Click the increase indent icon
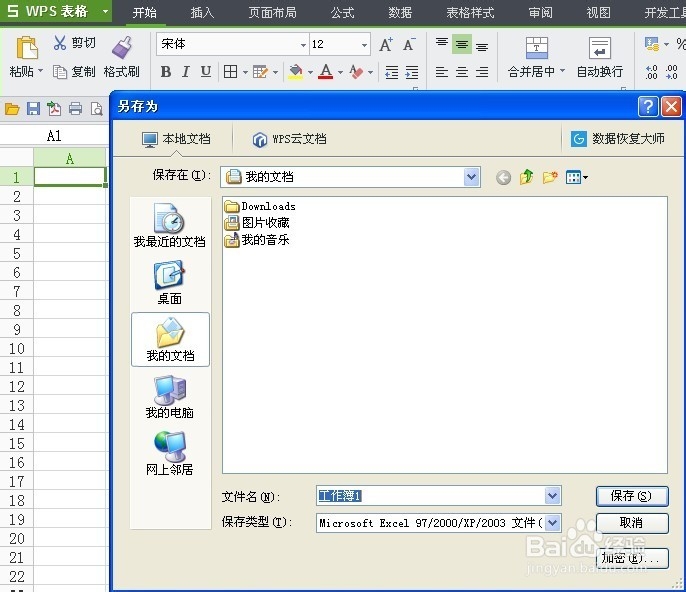Screen dimensions: 686x592 pos(412,72)
